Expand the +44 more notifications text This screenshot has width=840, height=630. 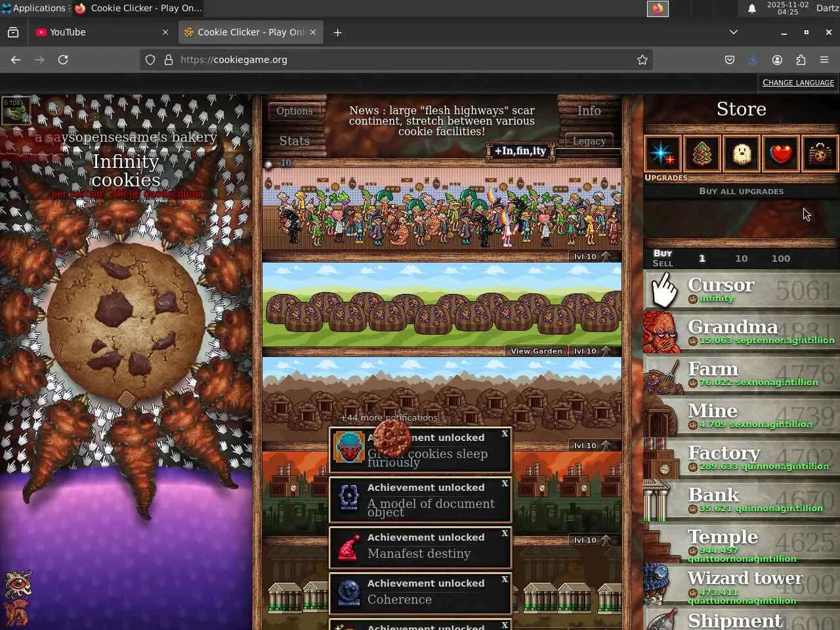tap(390, 417)
